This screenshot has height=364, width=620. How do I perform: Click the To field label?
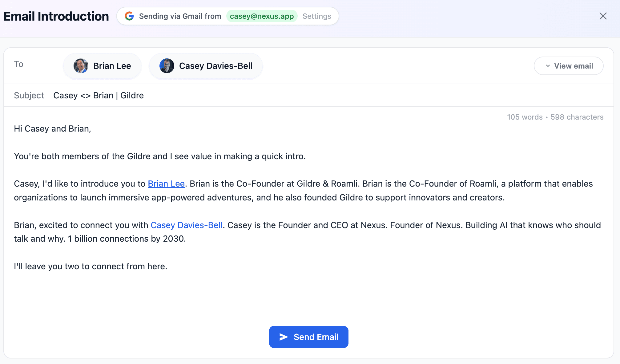[x=19, y=64]
